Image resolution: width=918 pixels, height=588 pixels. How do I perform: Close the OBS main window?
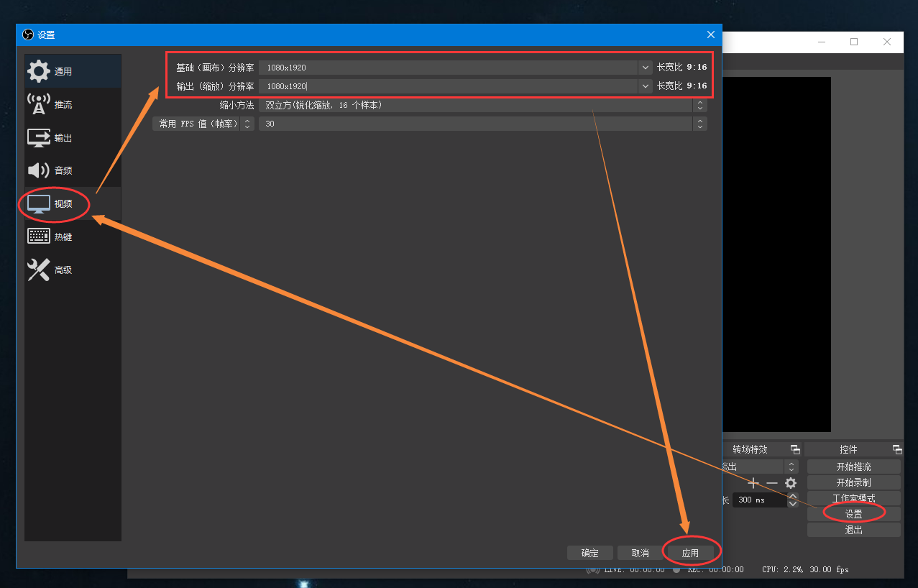(x=887, y=42)
